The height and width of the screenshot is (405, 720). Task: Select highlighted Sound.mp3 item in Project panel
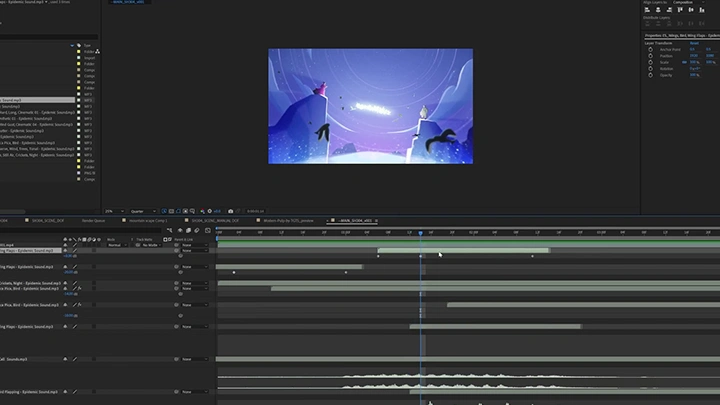[x=37, y=100]
